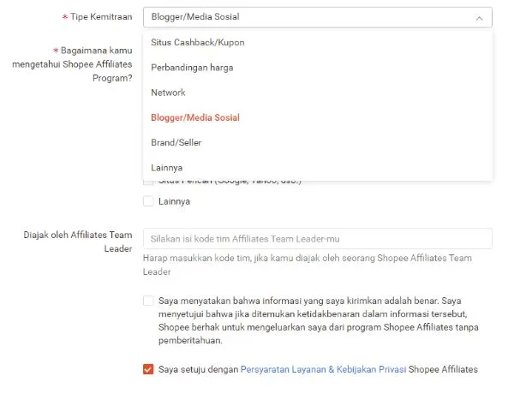Click the Lainnya checkbox label text

[174, 201]
